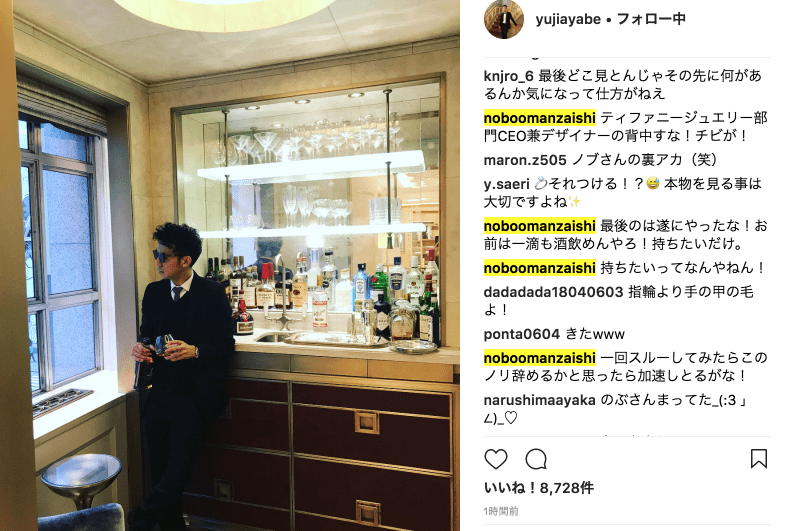Click the bottles on the bar shelf in photo
The width and height of the screenshot is (785, 531).
(325, 295)
